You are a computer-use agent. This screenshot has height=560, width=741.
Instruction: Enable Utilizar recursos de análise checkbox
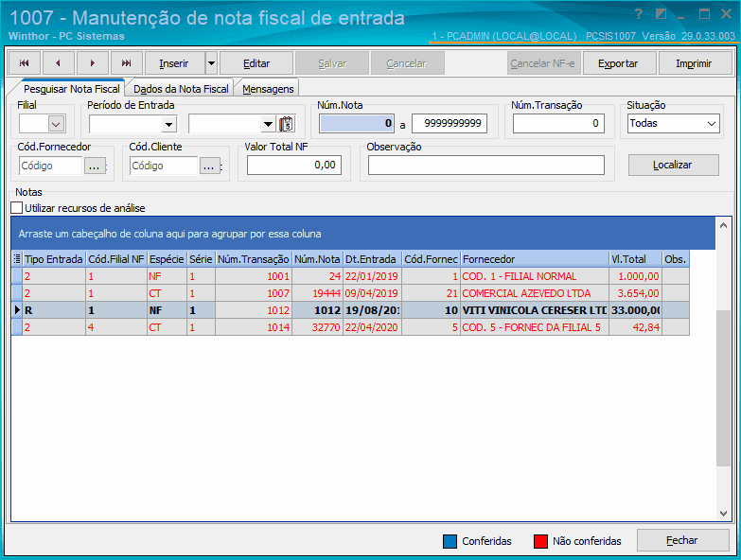pos(16,208)
